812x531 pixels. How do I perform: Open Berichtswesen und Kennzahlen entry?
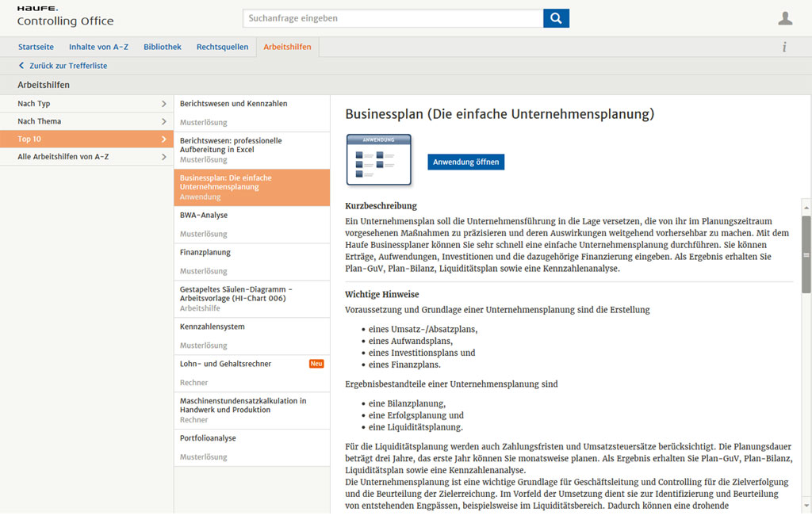[251, 113]
